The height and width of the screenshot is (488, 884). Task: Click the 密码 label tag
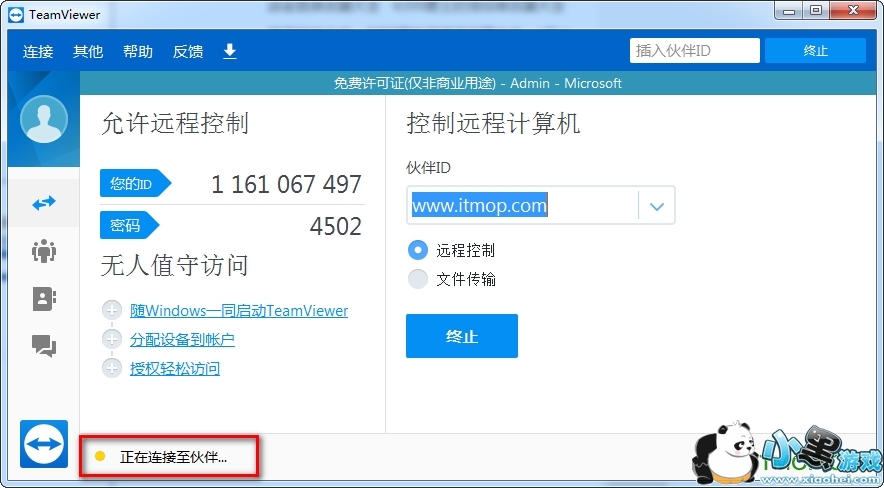[x=130, y=225]
